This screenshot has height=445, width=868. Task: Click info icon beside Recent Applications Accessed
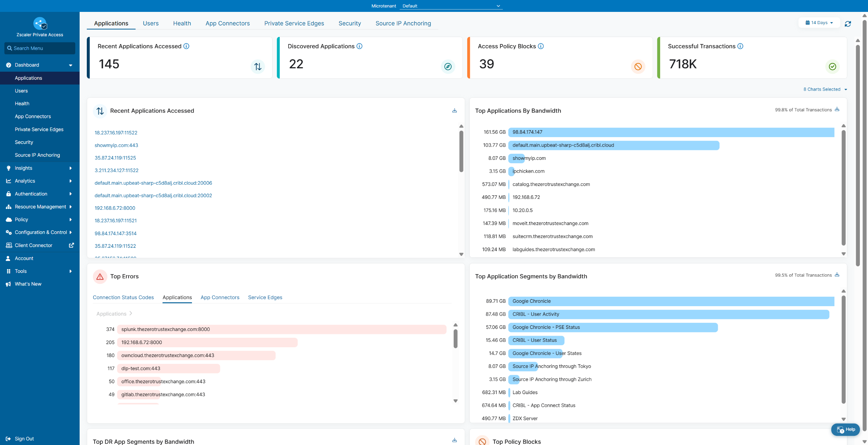point(186,46)
